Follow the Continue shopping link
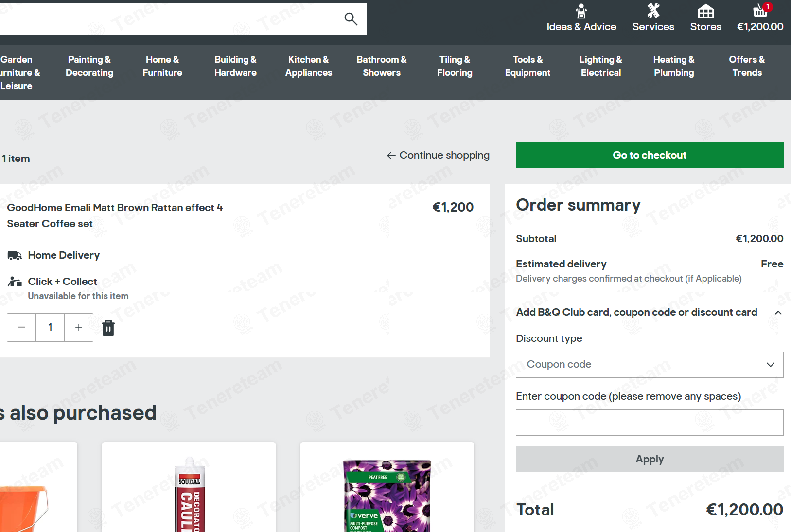791x532 pixels. tap(444, 155)
